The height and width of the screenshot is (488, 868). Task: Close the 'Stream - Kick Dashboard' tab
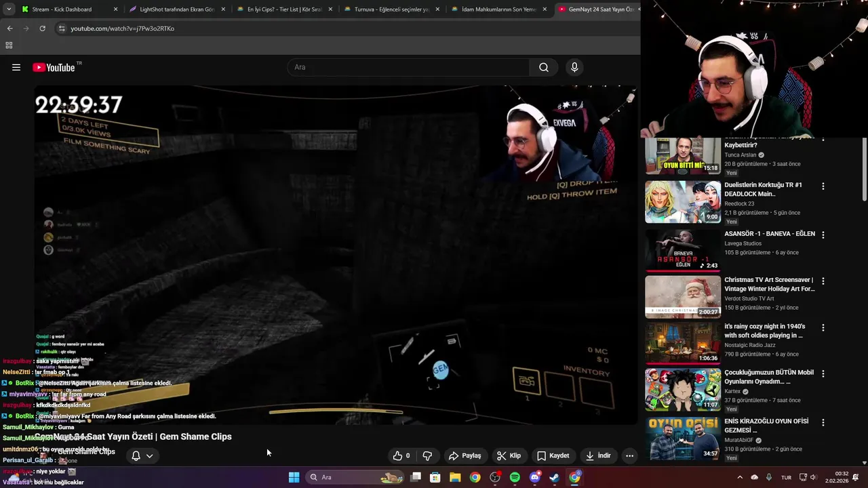click(x=115, y=9)
